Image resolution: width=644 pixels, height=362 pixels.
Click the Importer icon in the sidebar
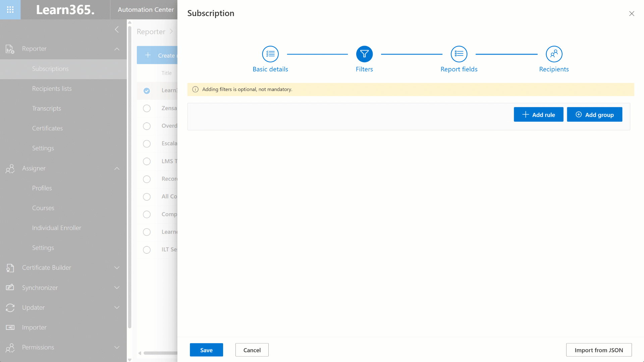pyautogui.click(x=10, y=327)
